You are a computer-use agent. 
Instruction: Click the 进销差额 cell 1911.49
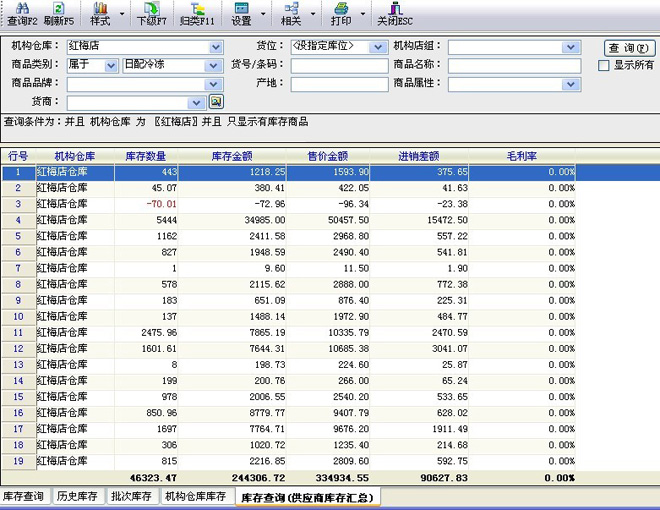click(x=419, y=429)
